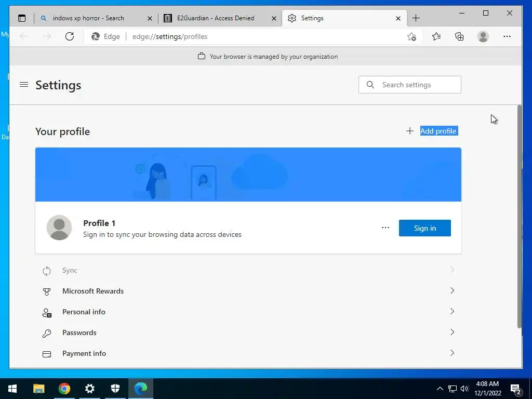Image resolution: width=532 pixels, height=399 pixels.
Task: Go forward with the browser forward arrow
Action: (47, 36)
